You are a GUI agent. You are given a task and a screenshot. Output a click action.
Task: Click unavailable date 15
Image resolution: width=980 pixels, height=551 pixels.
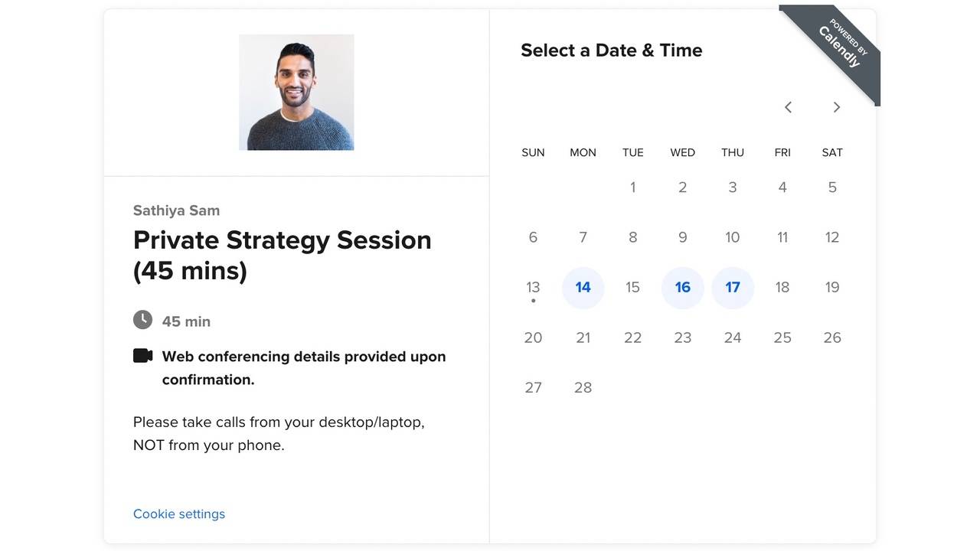pyautogui.click(x=632, y=288)
